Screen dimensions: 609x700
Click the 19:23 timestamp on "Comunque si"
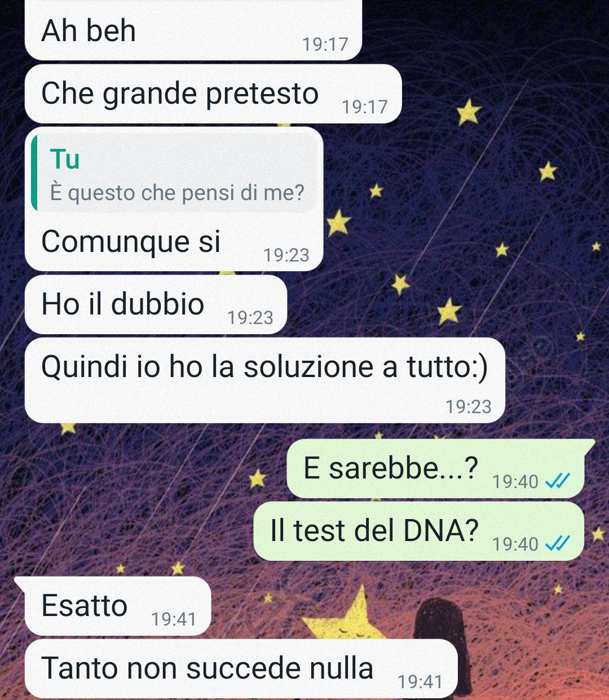286,255
